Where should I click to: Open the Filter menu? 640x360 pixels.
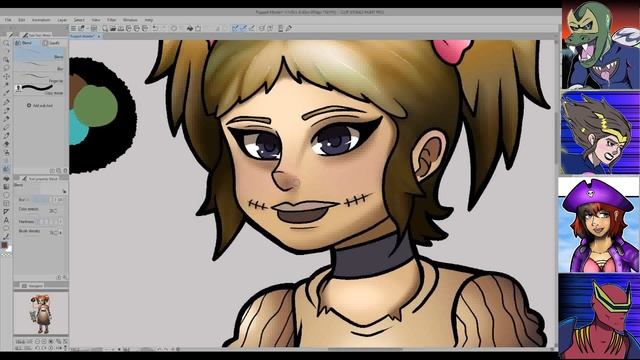click(111, 20)
